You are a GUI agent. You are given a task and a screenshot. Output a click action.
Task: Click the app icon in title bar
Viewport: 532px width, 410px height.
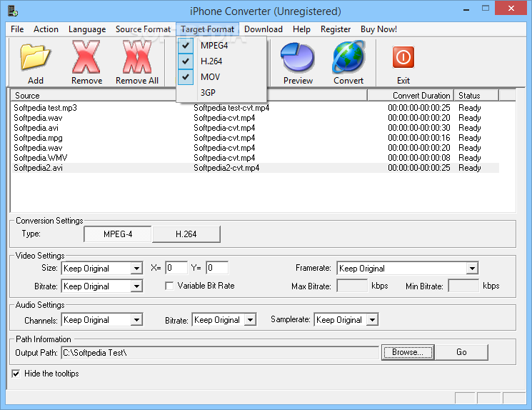[13, 11]
